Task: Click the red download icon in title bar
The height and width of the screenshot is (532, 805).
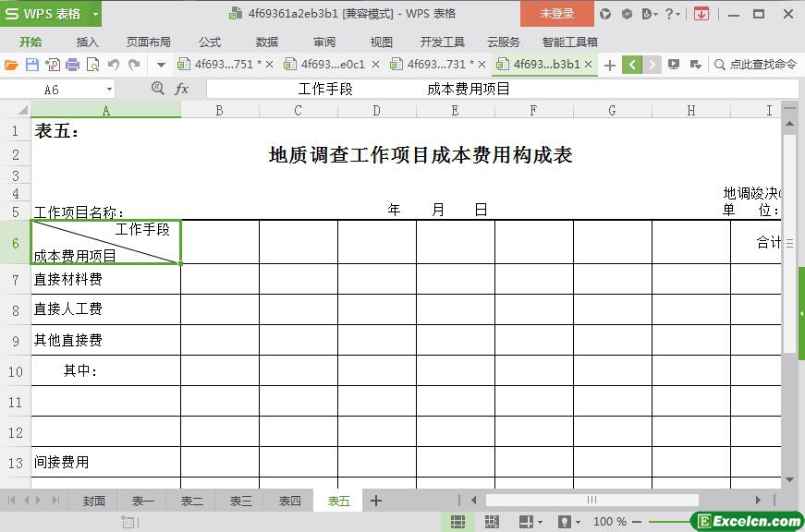Action: (x=701, y=14)
